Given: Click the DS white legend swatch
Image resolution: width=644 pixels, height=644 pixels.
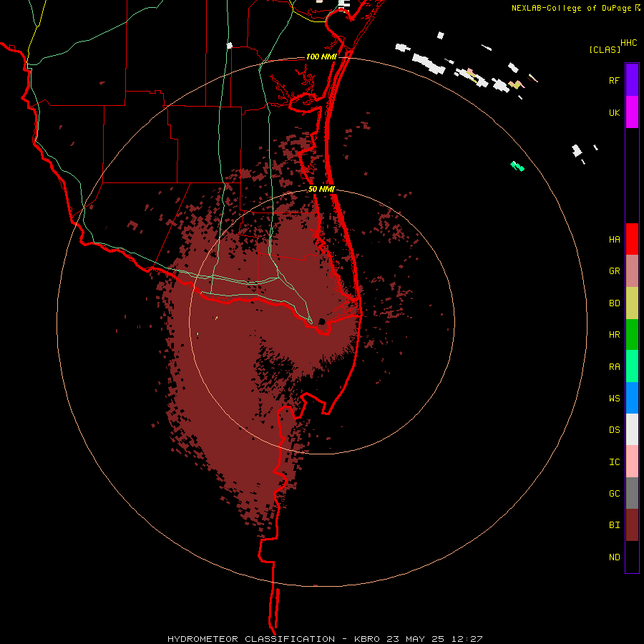Looking at the screenshot, I should [x=632, y=429].
